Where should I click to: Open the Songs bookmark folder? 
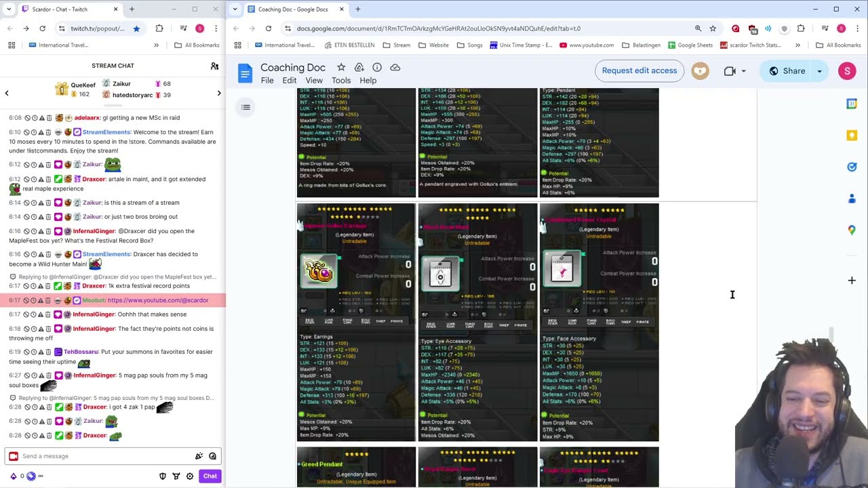[x=469, y=45]
